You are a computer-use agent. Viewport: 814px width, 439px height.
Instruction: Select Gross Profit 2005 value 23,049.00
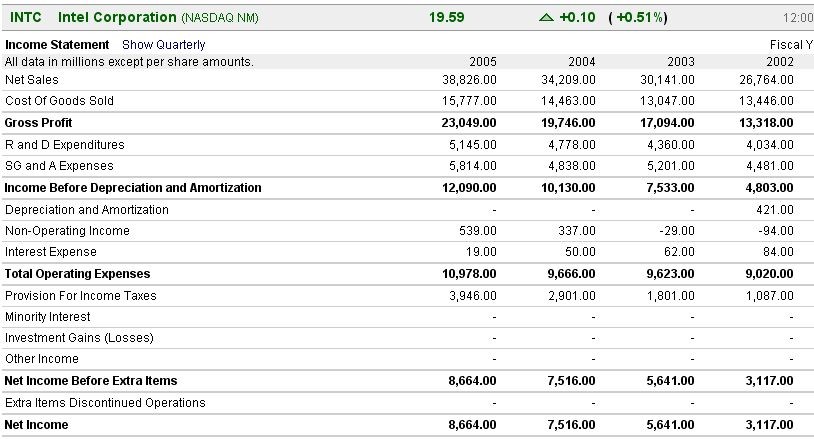[x=469, y=123]
